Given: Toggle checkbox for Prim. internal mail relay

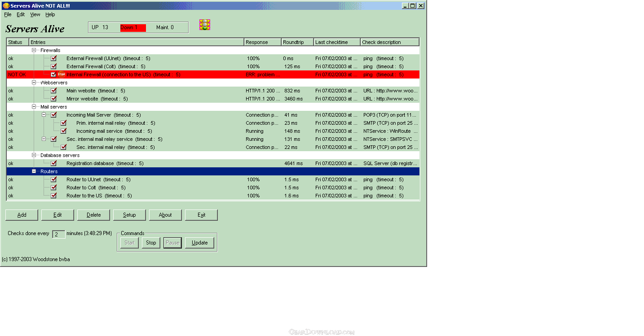Looking at the screenshot, I should pyautogui.click(x=63, y=123).
